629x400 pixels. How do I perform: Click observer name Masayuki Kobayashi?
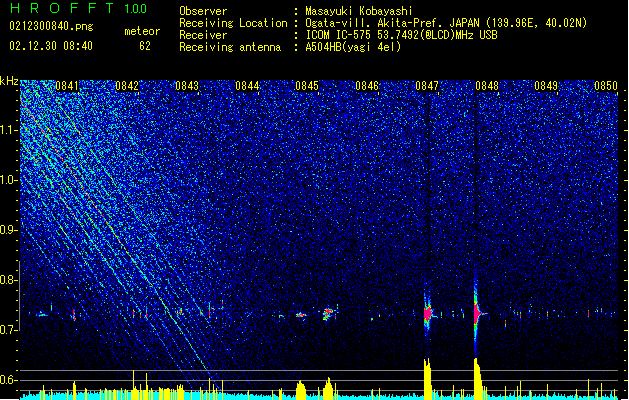359,11
